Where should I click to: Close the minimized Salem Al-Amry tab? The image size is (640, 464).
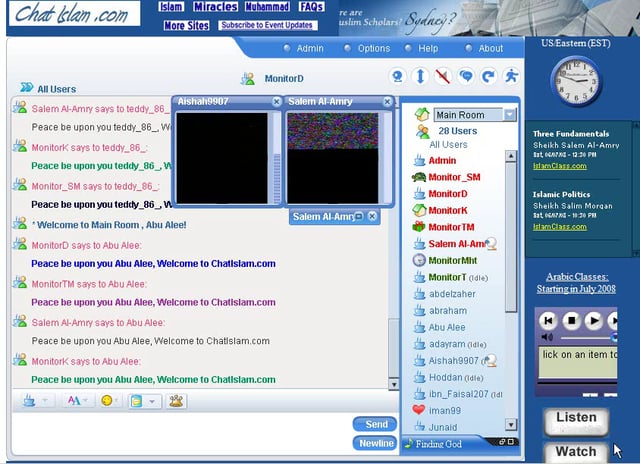point(372,216)
